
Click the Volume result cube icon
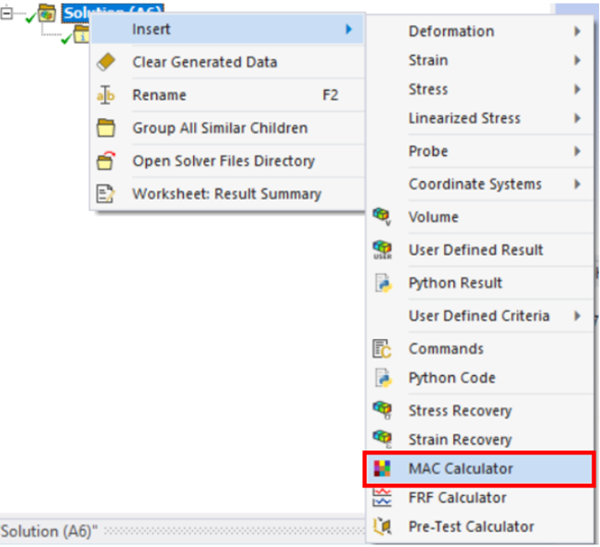pyautogui.click(x=382, y=217)
